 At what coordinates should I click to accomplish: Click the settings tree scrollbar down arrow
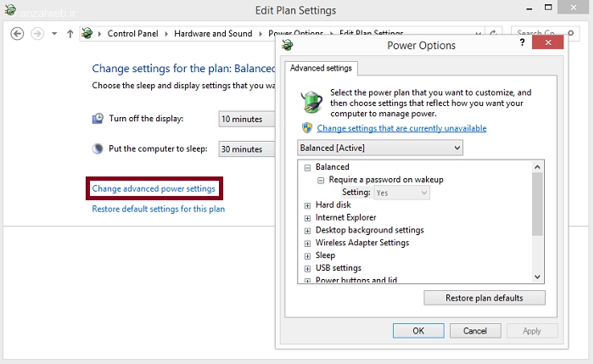point(537,277)
